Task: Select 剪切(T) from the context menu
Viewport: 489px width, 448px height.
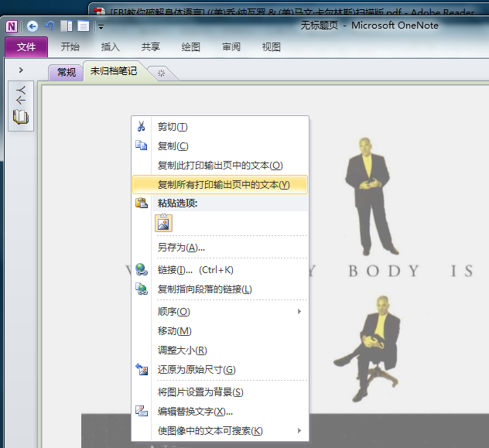Action: pos(173,127)
